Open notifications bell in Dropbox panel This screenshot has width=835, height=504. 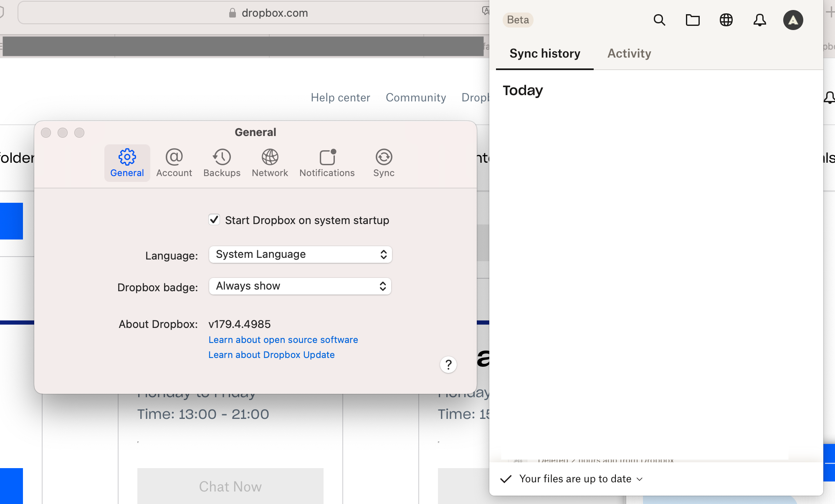click(759, 20)
